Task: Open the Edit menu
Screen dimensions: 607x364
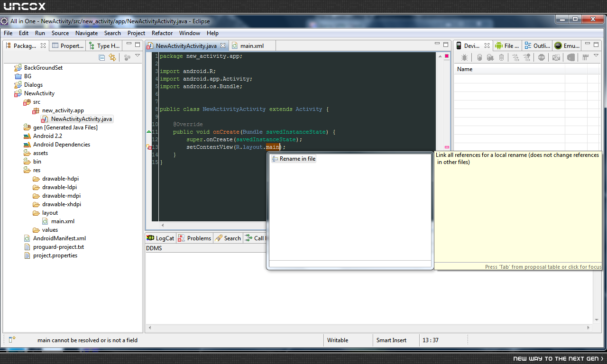Action: (24, 33)
